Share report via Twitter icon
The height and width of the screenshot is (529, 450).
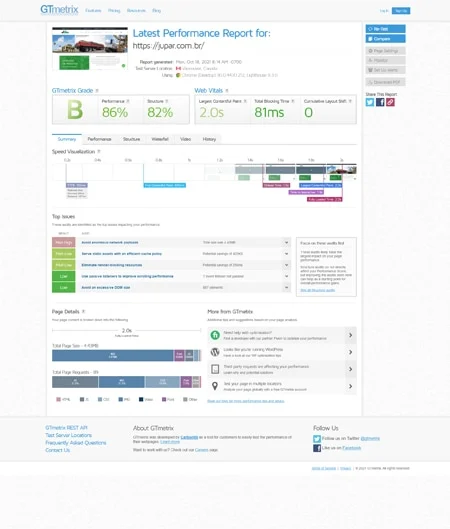pyautogui.click(x=370, y=102)
